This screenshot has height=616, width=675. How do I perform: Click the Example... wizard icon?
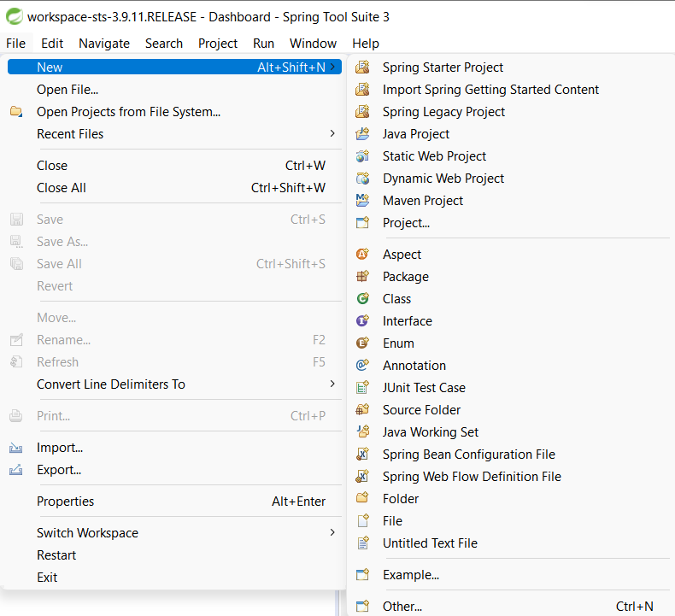pyautogui.click(x=362, y=575)
